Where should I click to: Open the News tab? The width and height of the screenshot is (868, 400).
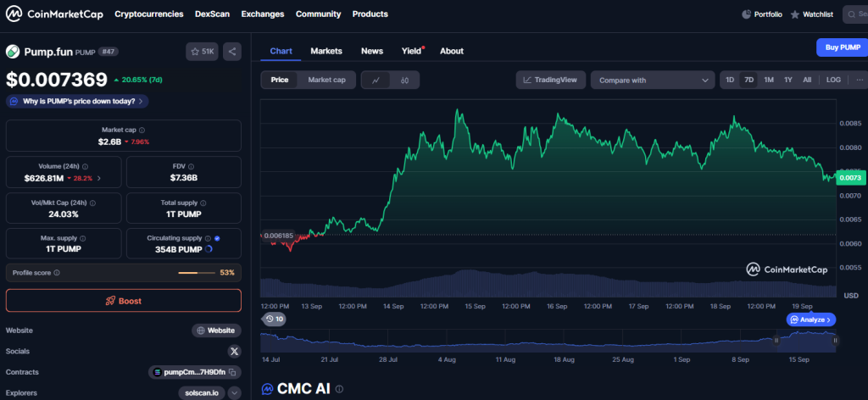coord(372,51)
